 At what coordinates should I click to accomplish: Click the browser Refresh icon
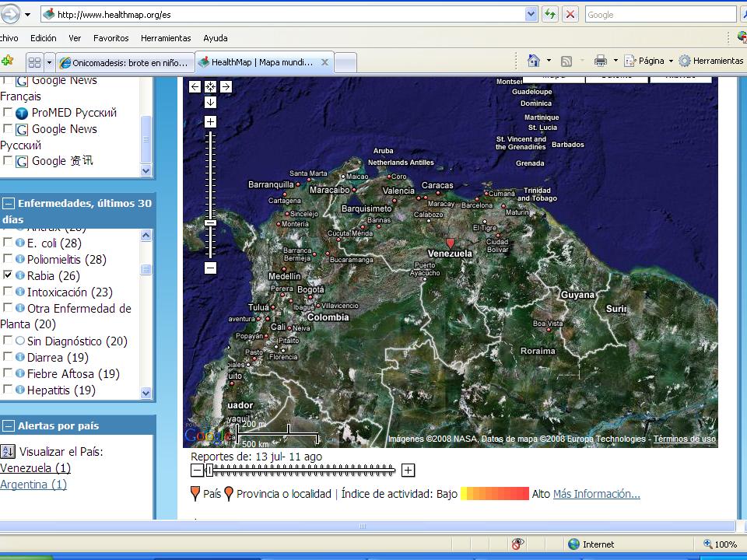click(x=550, y=14)
